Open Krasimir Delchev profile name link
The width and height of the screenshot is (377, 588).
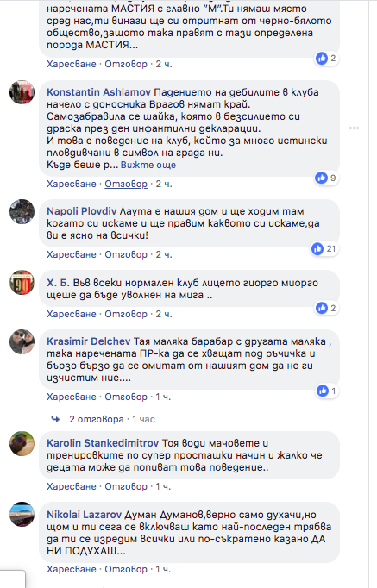coord(89,341)
